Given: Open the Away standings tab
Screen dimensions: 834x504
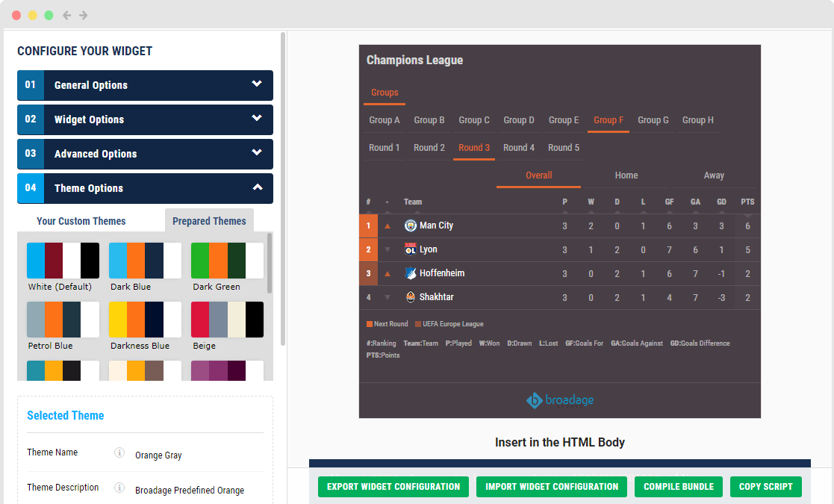Looking at the screenshot, I should pos(714,175).
